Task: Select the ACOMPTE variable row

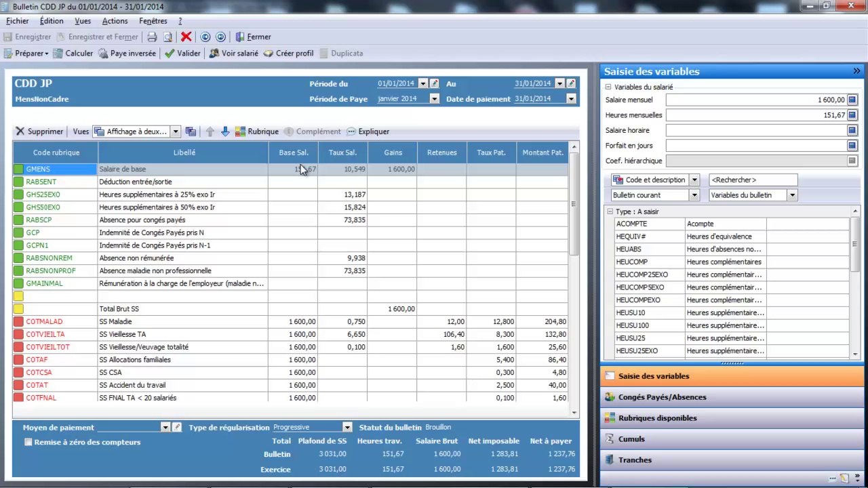Action: pyautogui.click(x=731, y=224)
